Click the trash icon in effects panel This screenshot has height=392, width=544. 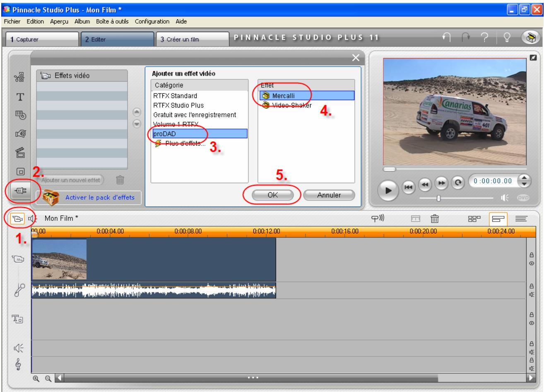click(x=120, y=179)
